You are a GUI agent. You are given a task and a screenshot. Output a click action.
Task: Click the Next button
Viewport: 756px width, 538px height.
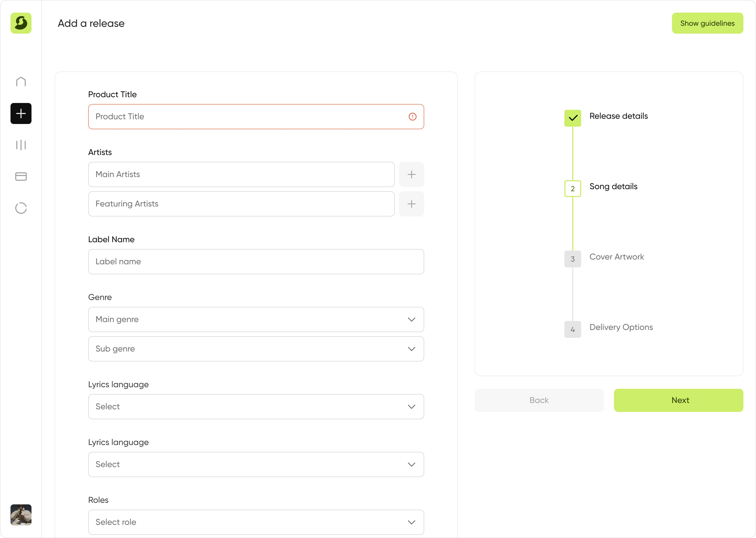(678, 400)
